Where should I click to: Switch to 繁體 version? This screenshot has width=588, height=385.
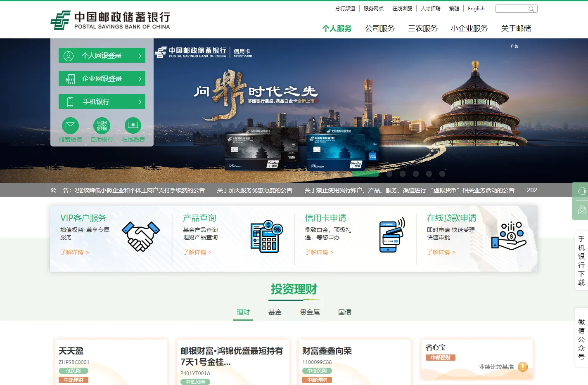(x=454, y=9)
